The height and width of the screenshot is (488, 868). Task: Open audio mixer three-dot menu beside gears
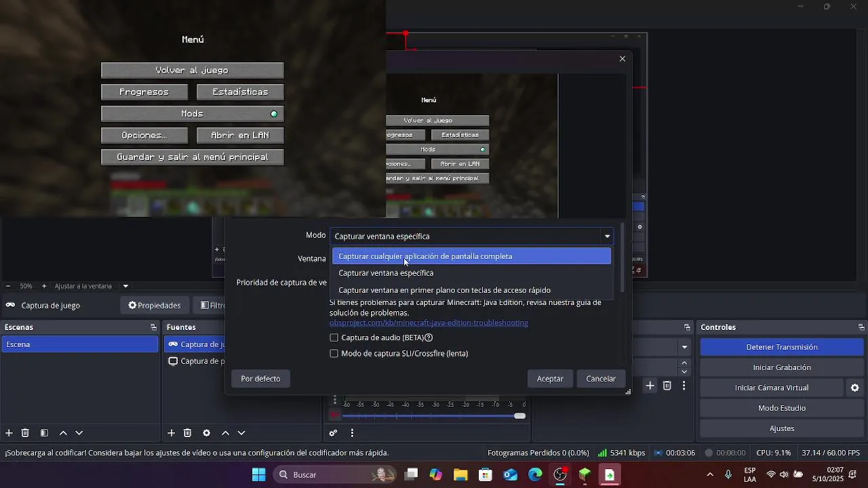(352, 433)
